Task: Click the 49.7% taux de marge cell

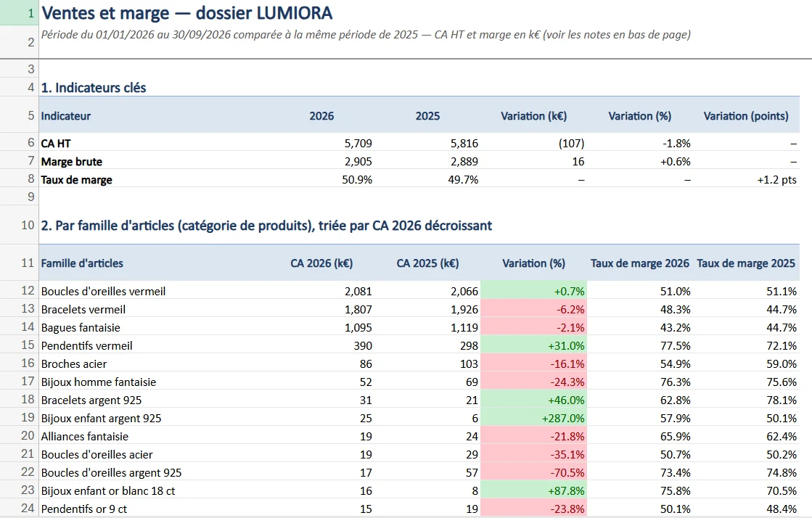Action: (x=427, y=178)
